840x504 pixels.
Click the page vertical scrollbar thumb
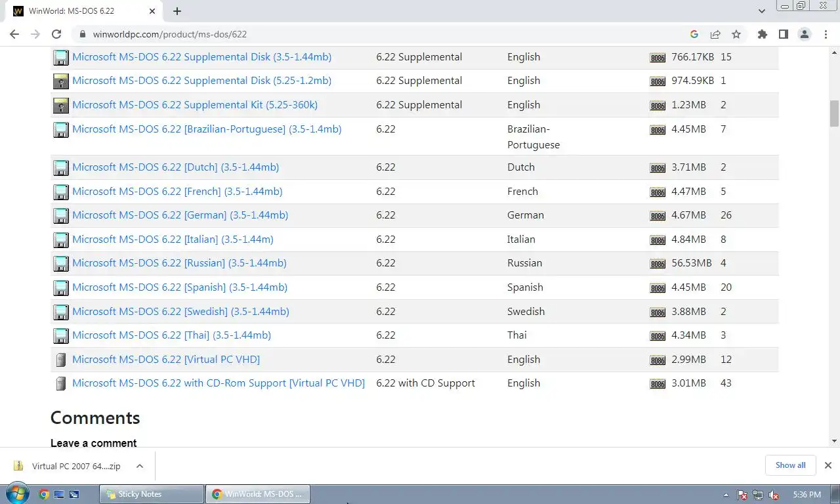(834, 113)
